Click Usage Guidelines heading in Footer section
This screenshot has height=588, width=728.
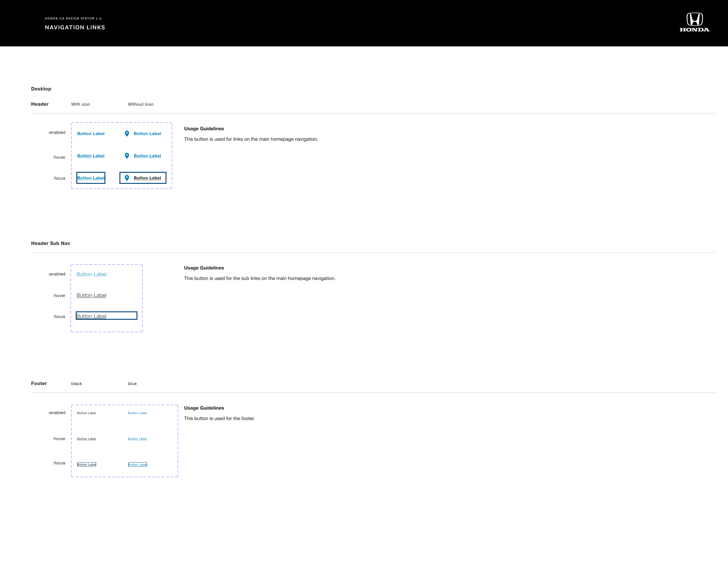[204, 408]
